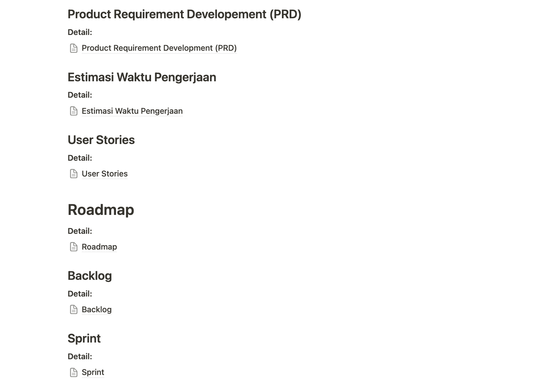Viewport: 548px width, 392px height.
Task: Click the User Stories heading
Action: click(x=101, y=140)
